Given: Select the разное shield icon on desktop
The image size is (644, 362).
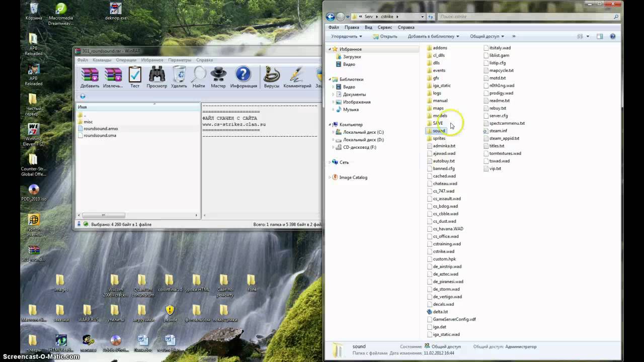Looking at the screenshot, I should (170, 313).
